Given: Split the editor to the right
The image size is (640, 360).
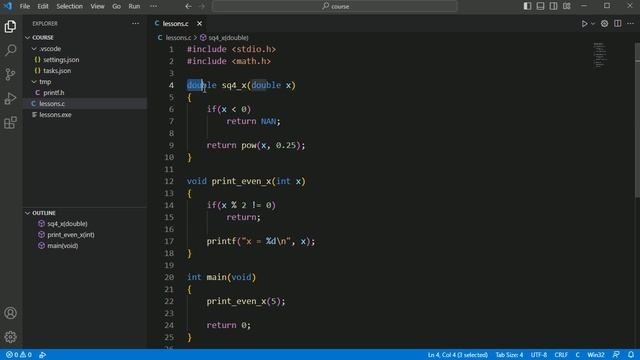Looking at the screenshot, I should (618, 24).
